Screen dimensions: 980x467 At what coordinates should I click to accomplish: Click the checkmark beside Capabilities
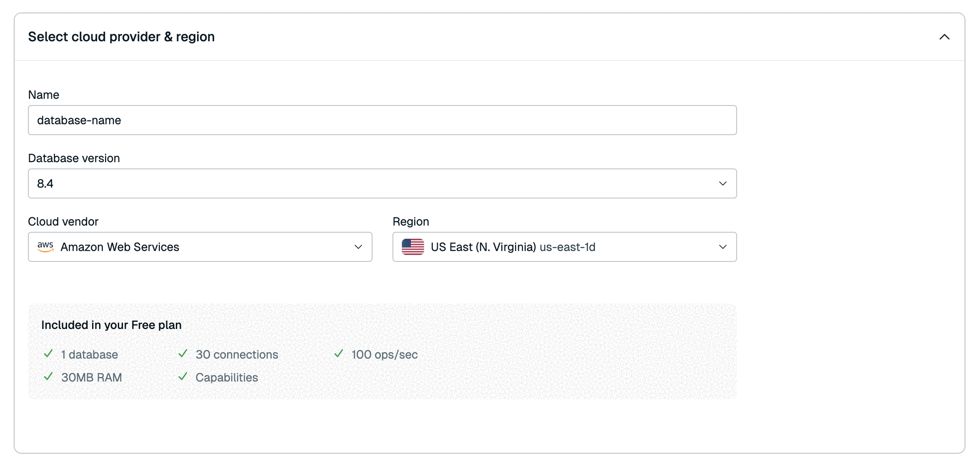[x=183, y=377]
